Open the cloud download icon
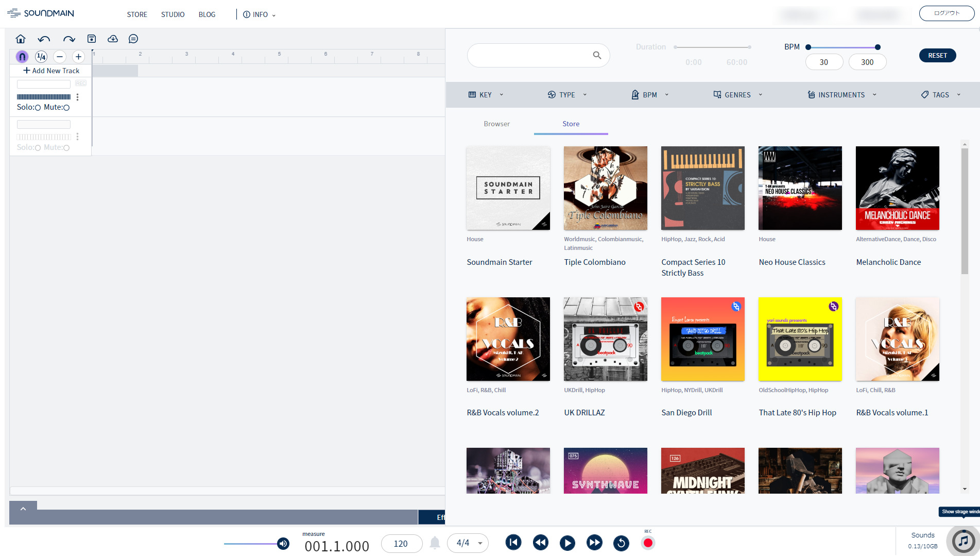The width and height of the screenshot is (980, 556). [113, 39]
